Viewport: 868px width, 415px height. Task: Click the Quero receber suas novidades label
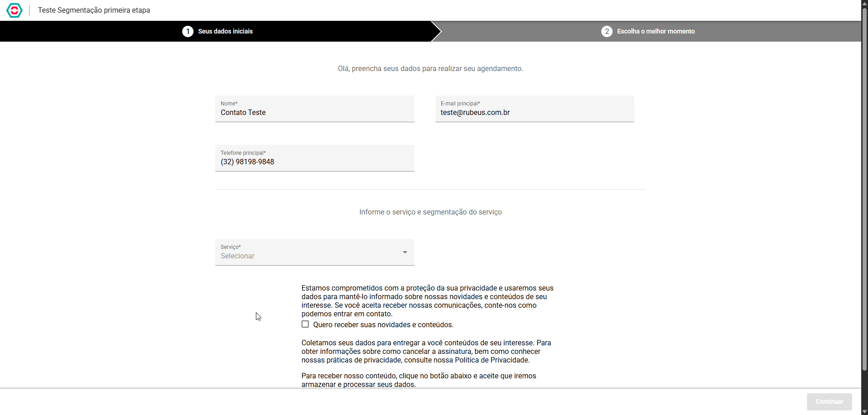383,324
